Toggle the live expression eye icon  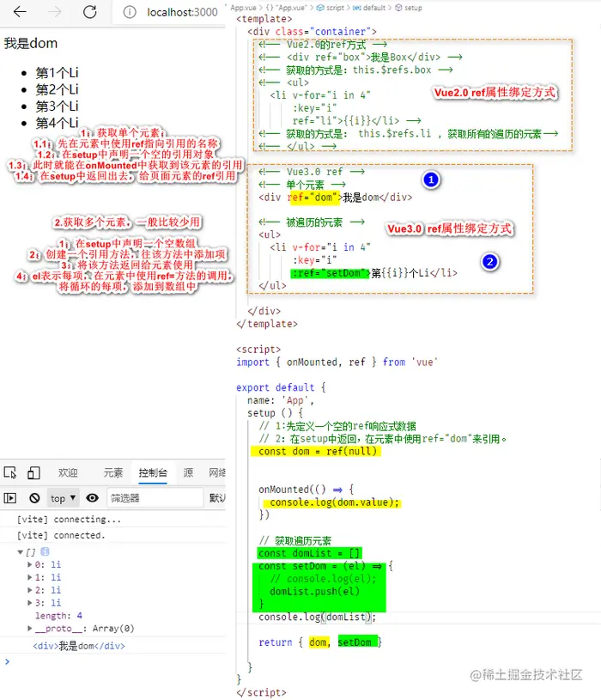[93, 498]
